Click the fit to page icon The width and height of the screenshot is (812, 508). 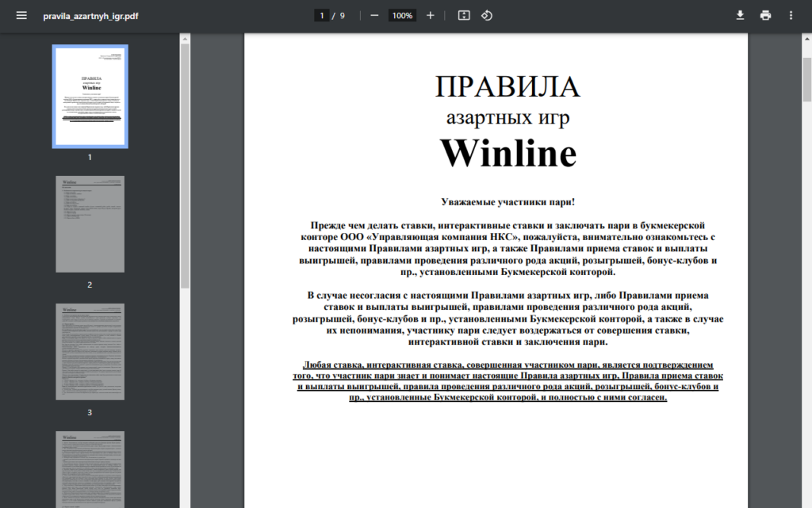(x=464, y=16)
